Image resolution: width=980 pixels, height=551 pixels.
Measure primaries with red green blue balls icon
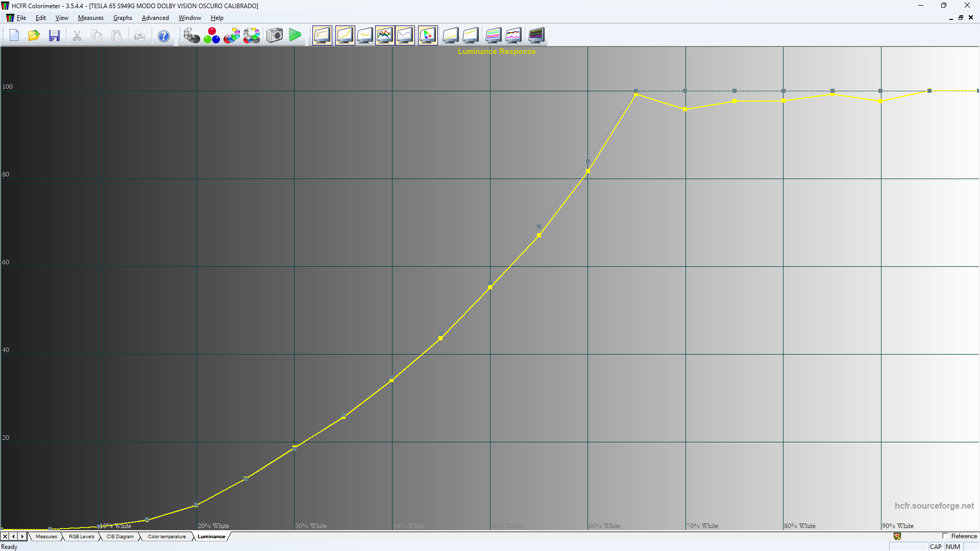coord(212,36)
